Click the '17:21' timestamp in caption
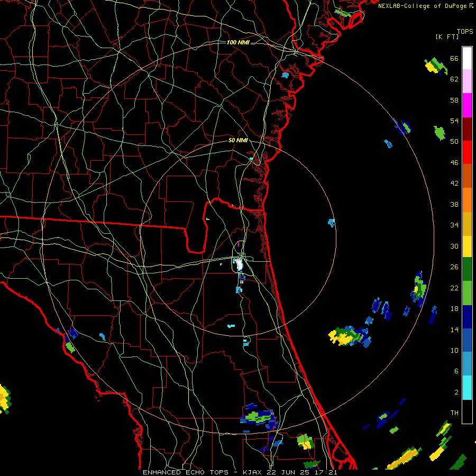This screenshot has width=476, height=476. click(326, 472)
